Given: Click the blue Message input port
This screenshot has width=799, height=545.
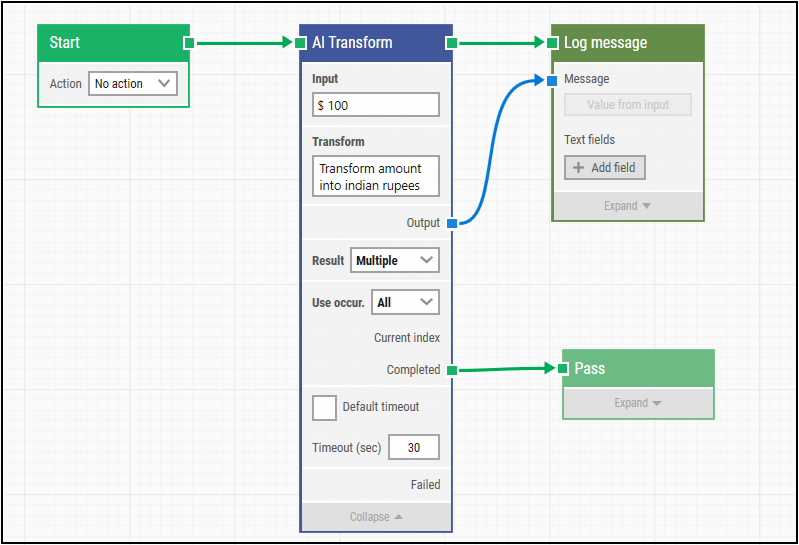Looking at the screenshot, I should point(552,80).
